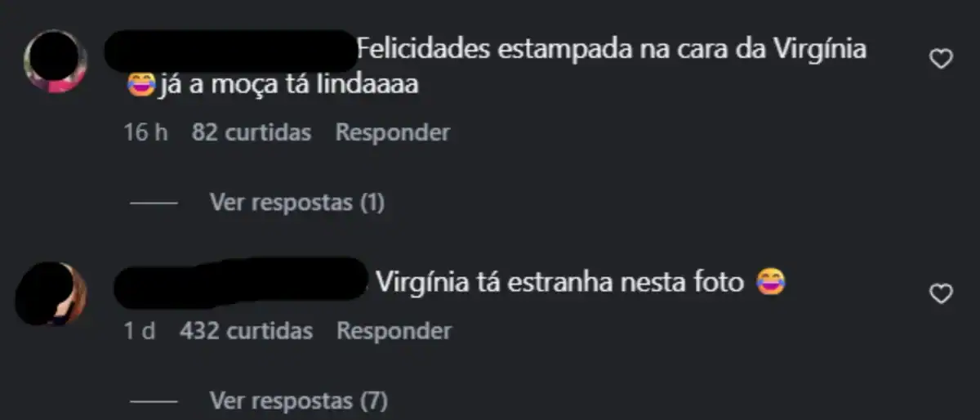Screen dimensions: 980x420
Task: Like the 'Felicidades estampada' comment with heart
Action: [942, 59]
